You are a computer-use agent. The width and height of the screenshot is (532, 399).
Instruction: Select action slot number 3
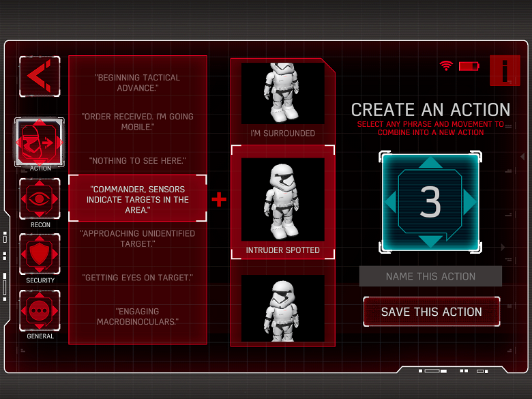click(430, 203)
